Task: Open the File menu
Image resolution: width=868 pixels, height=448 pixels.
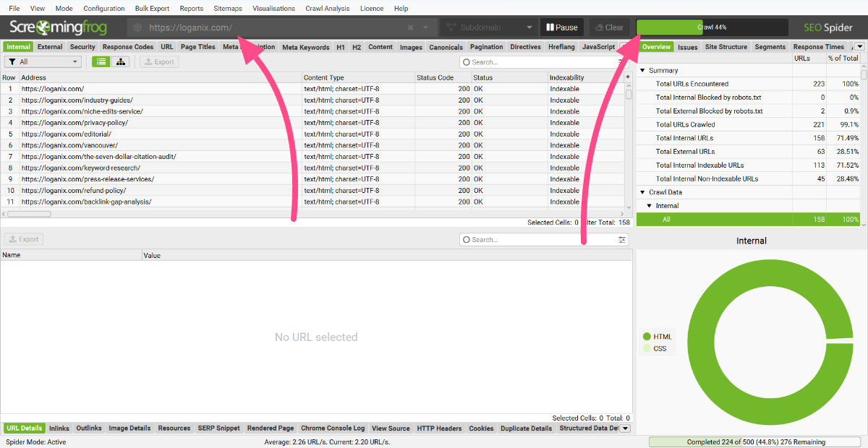Action: 14,9
